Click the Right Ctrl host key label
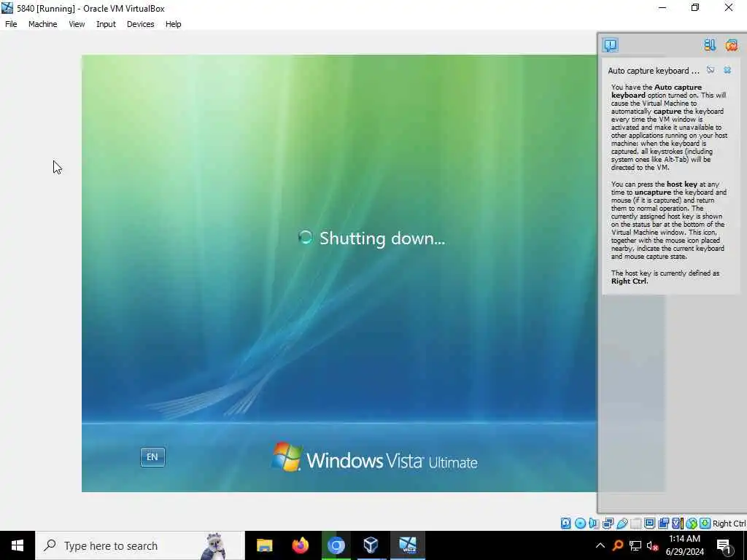Screen dimensions: 747x560 coord(729,524)
